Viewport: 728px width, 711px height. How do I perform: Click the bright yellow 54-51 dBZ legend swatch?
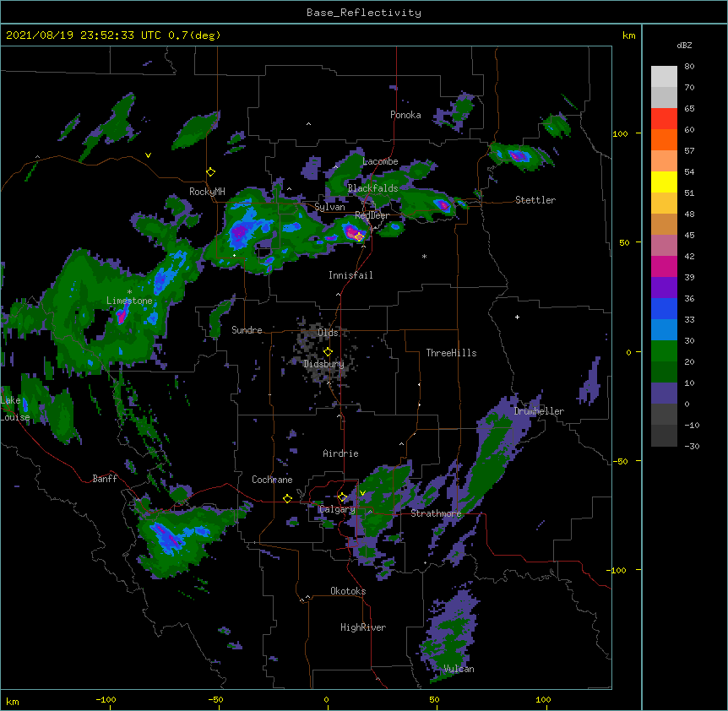click(664, 182)
